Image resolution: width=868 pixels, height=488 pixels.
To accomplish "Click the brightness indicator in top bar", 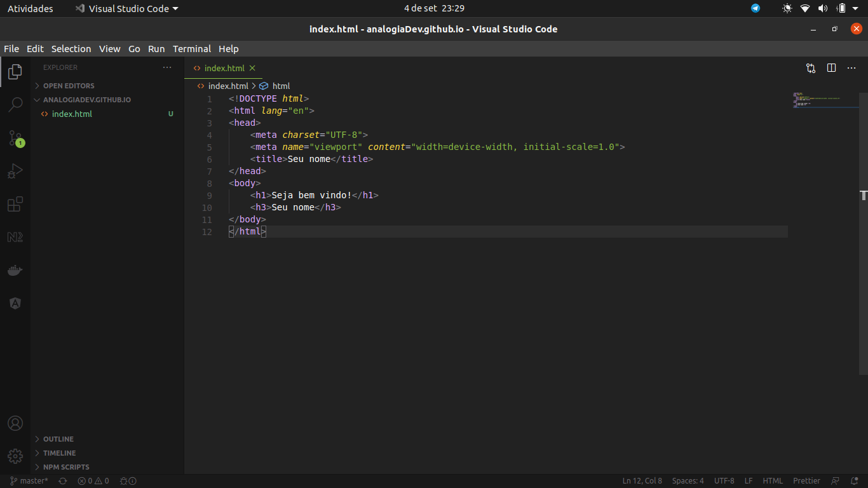I will [x=787, y=8].
